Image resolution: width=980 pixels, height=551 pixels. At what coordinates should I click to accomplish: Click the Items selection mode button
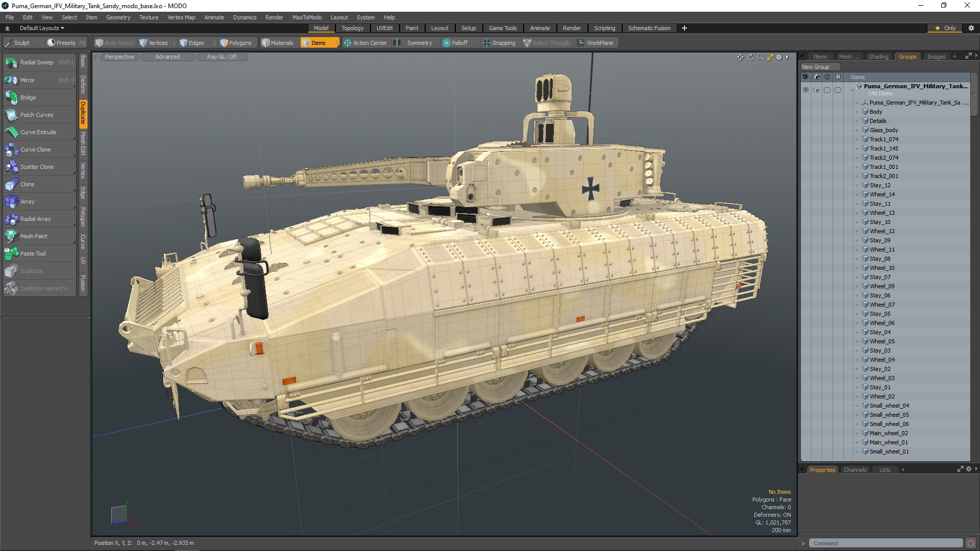319,43
